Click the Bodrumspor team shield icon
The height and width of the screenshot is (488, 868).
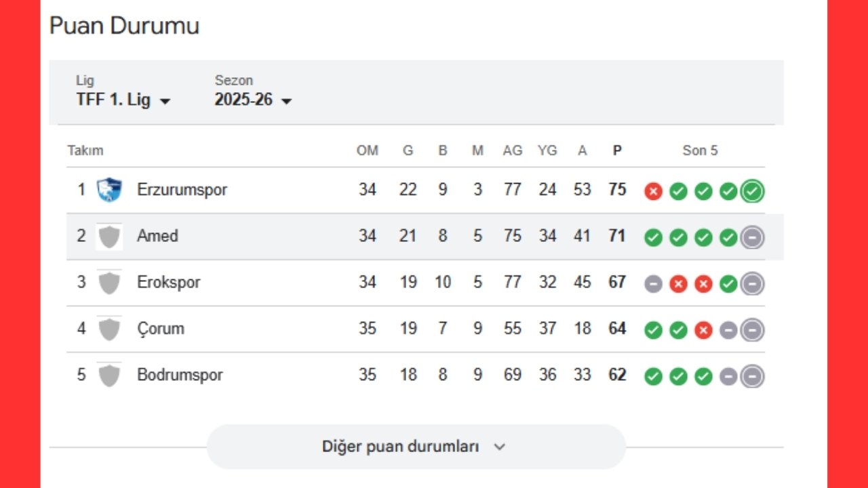click(x=109, y=375)
